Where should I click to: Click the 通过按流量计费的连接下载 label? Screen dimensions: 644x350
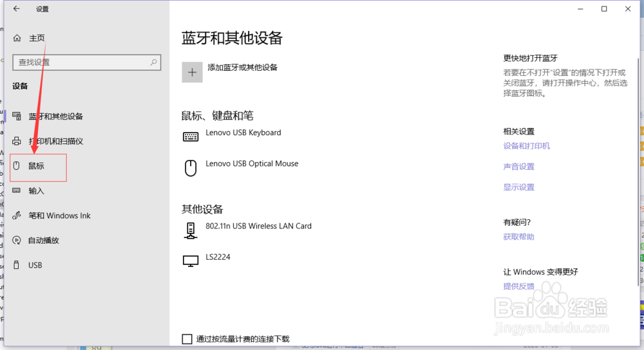point(243,339)
